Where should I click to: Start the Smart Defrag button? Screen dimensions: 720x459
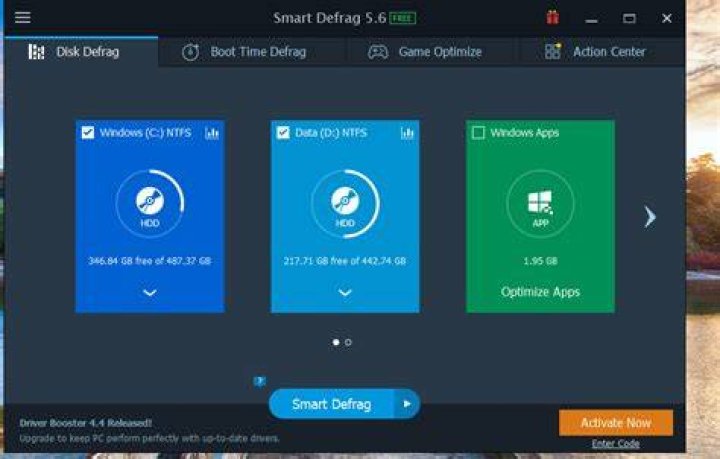coord(332,404)
